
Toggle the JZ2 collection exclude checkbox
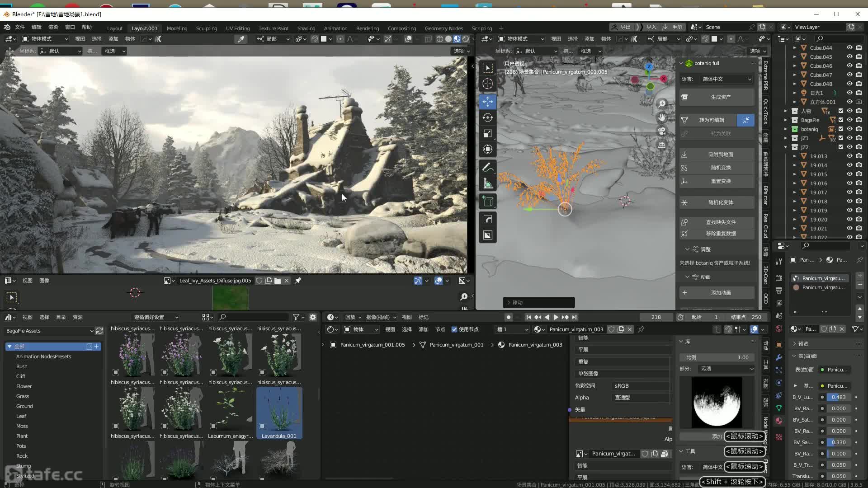pos(841,147)
